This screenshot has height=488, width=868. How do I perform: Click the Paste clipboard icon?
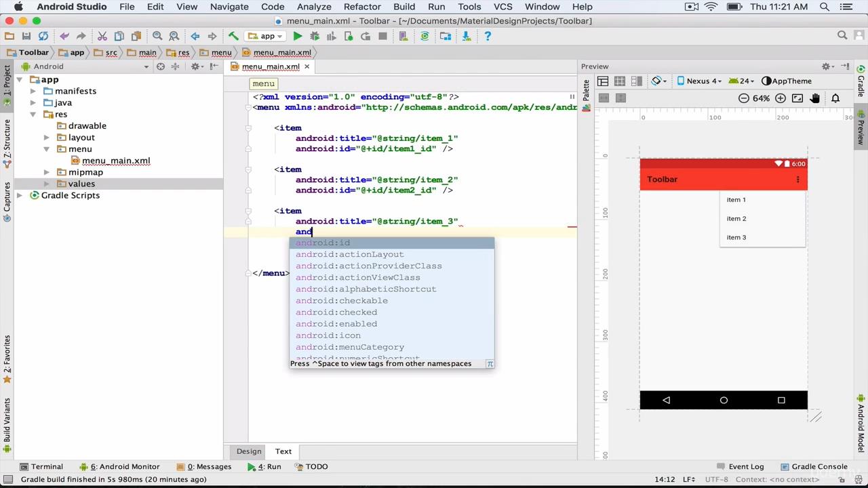tap(136, 36)
